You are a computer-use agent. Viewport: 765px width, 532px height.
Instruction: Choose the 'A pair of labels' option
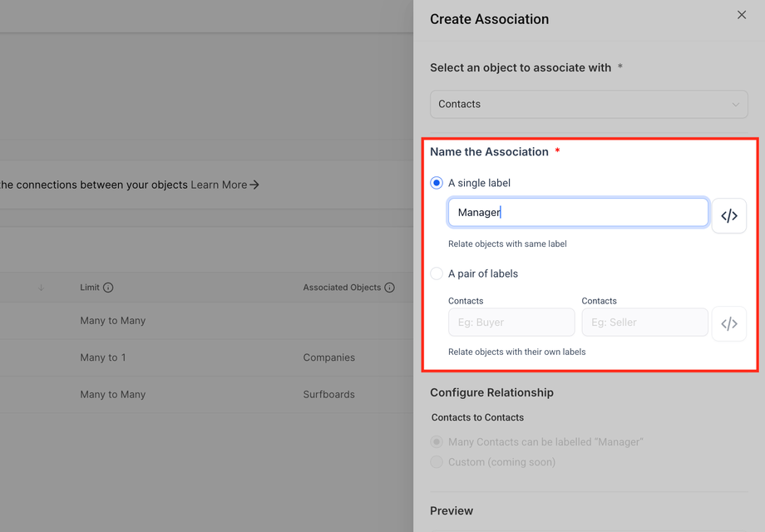[437, 273]
